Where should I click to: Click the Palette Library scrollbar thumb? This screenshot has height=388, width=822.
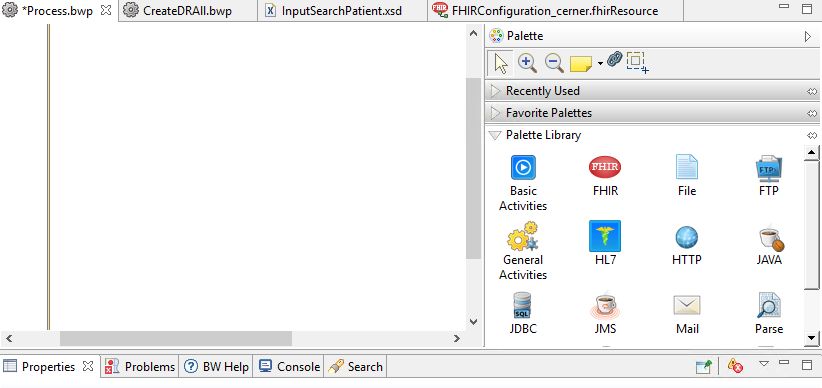812,224
